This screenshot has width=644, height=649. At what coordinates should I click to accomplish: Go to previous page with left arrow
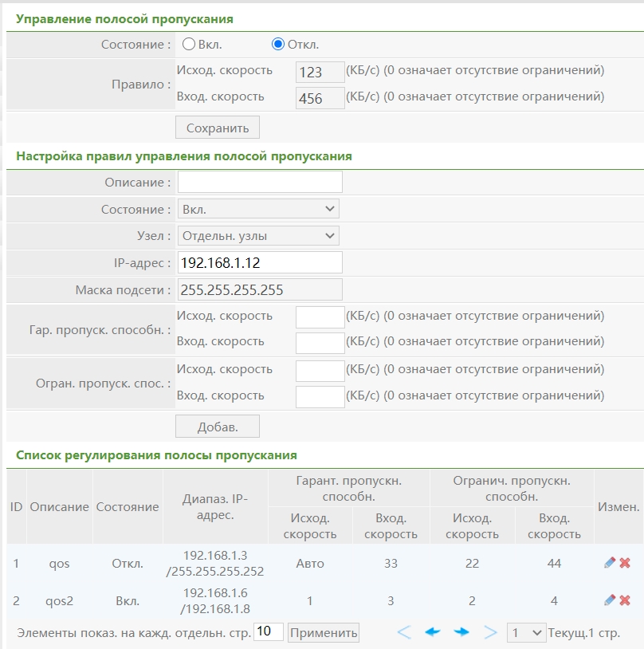[x=433, y=632]
